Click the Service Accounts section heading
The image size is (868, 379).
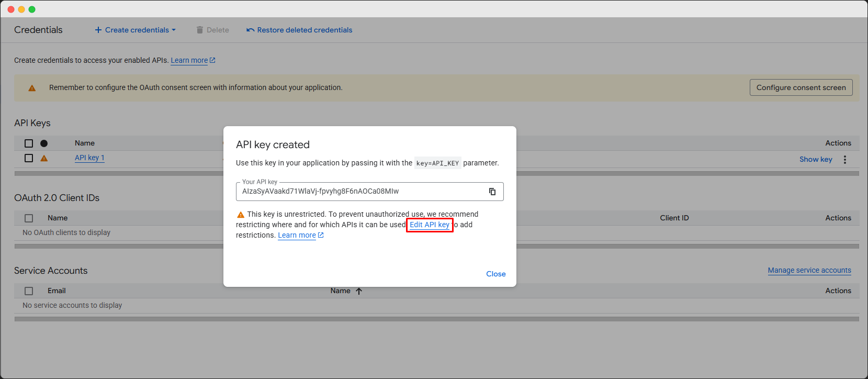tap(51, 271)
